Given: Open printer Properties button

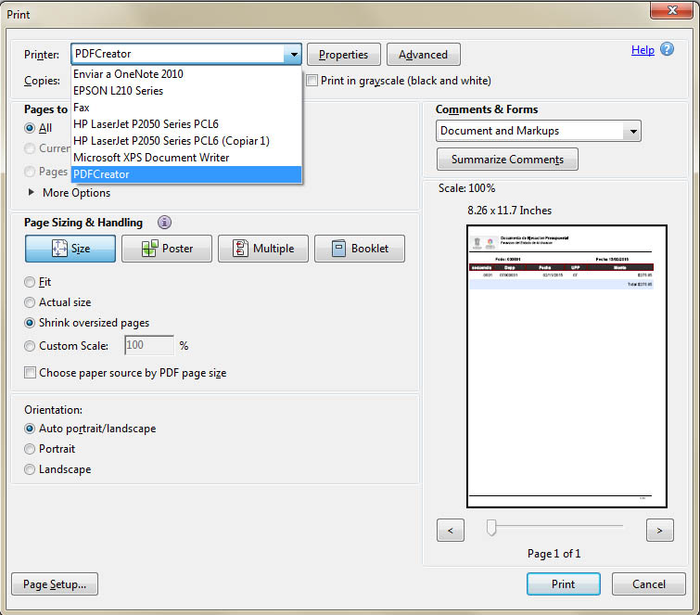Looking at the screenshot, I should click(344, 55).
